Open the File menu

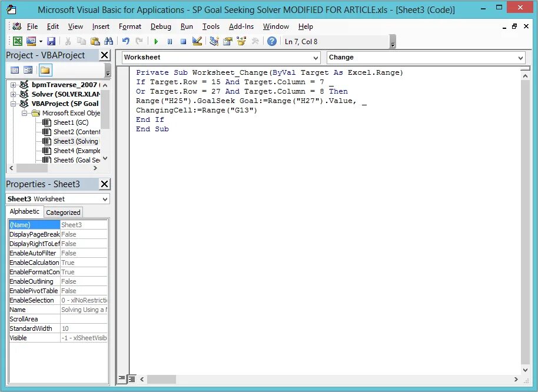point(32,26)
